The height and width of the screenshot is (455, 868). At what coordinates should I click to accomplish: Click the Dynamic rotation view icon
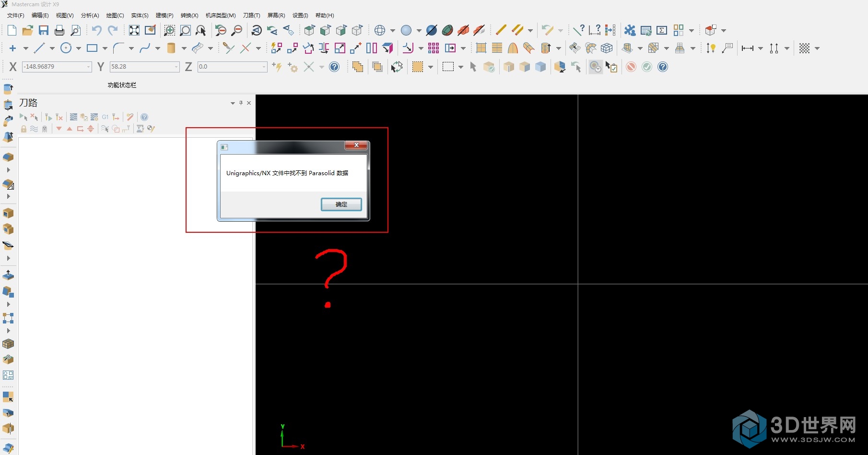tap(257, 30)
